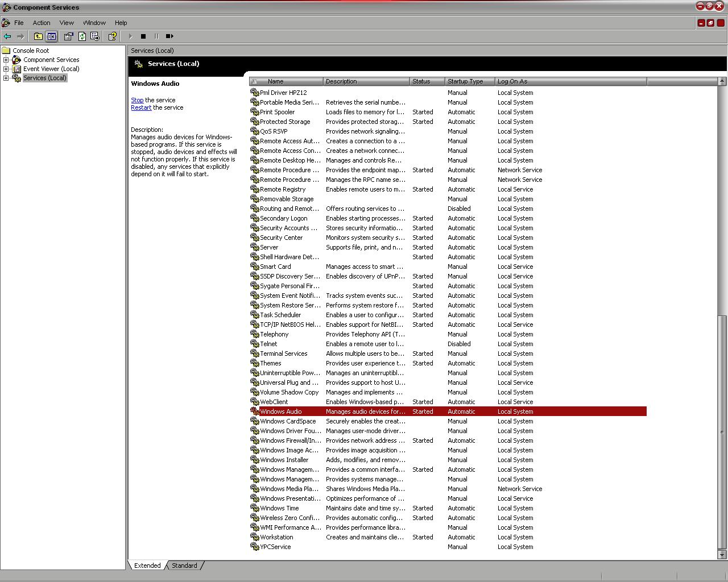
Task: Select Console Root in the tree
Action: [31, 51]
